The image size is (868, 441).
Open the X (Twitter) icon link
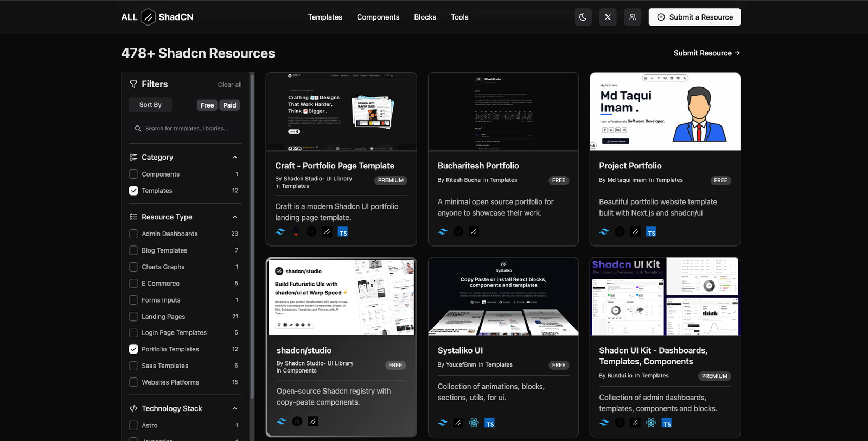coord(608,17)
